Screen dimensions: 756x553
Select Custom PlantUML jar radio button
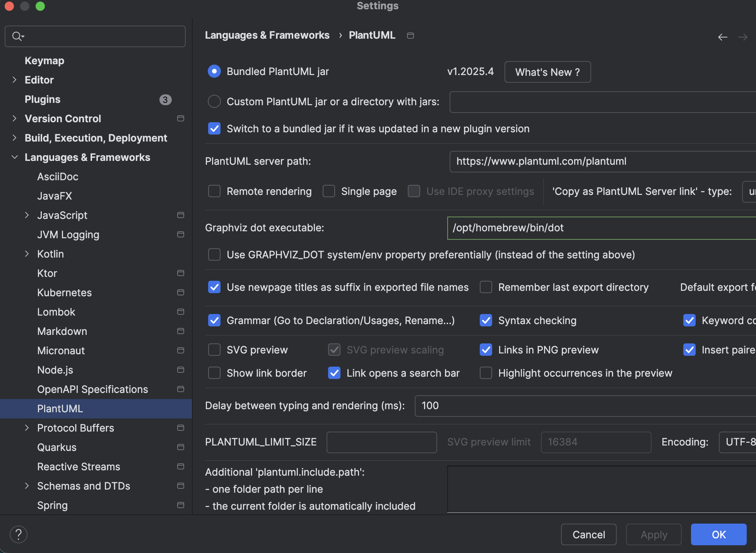click(x=214, y=101)
